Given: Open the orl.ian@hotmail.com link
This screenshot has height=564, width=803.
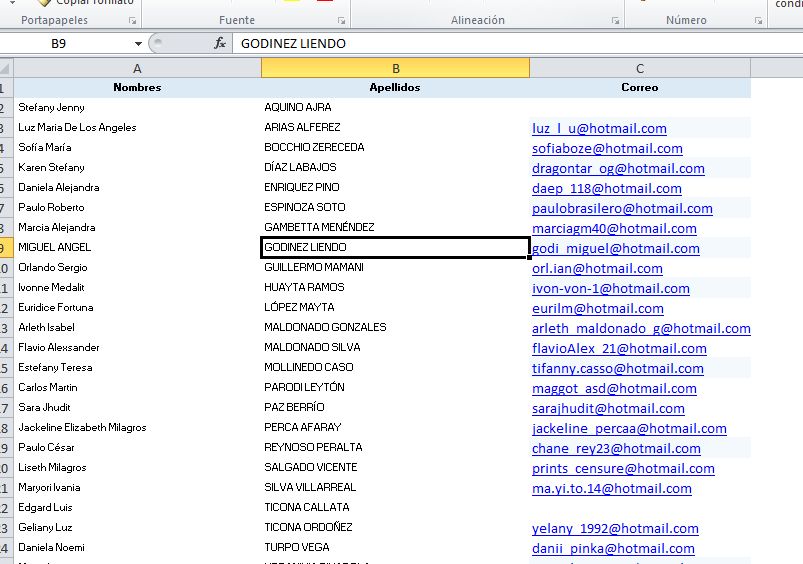Looking at the screenshot, I should 597,268.
